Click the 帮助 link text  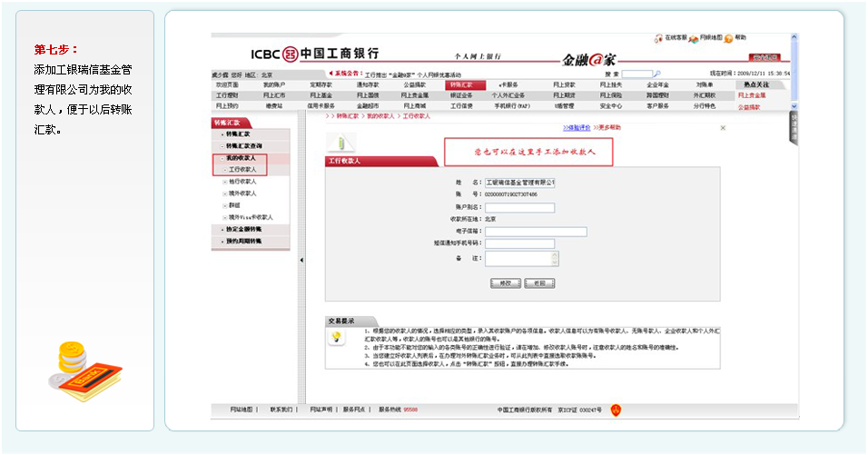tap(740, 37)
